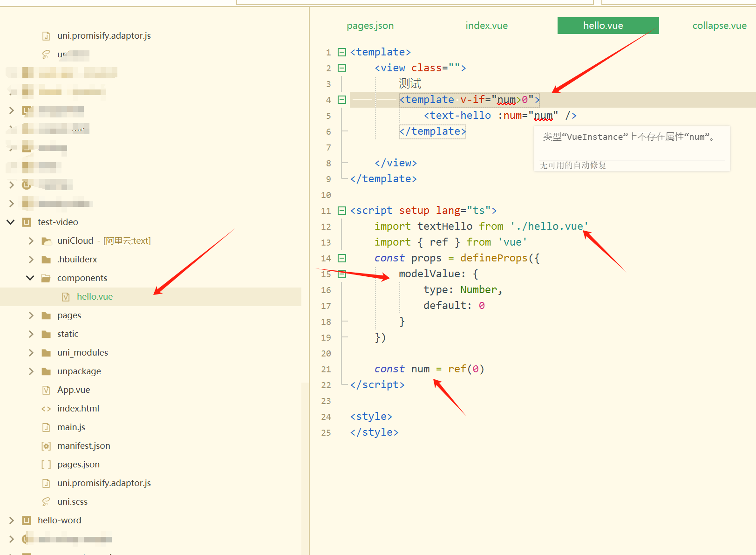Click the main.js file icon
Image resolution: width=756 pixels, height=555 pixels.
coord(46,427)
